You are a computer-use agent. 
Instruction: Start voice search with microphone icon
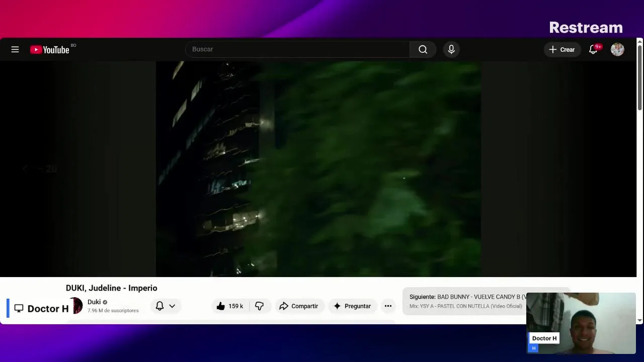pyautogui.click(x=451, y=49)
